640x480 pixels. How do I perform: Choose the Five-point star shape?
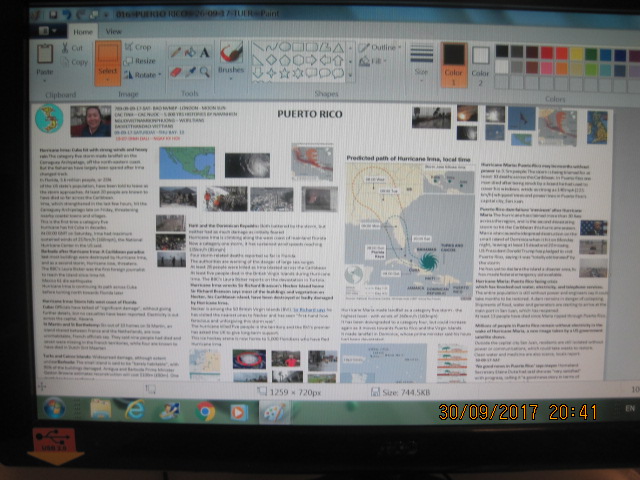[x=284, y=73]
